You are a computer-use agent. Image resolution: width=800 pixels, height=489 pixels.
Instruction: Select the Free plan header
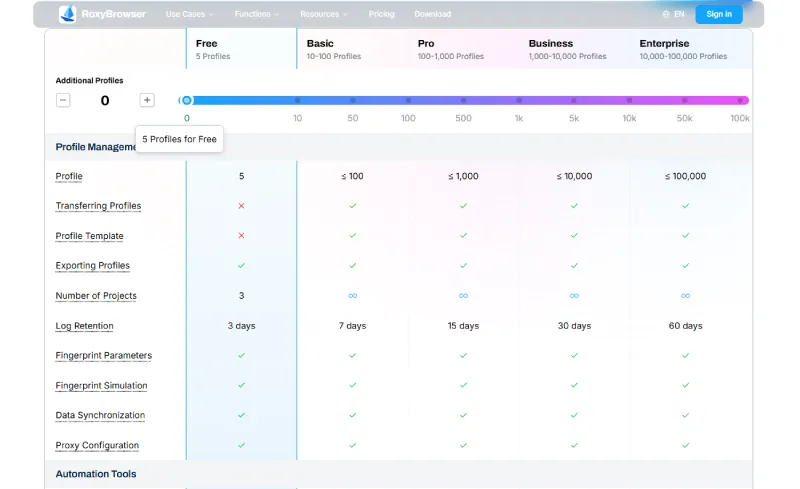point(241,49)
